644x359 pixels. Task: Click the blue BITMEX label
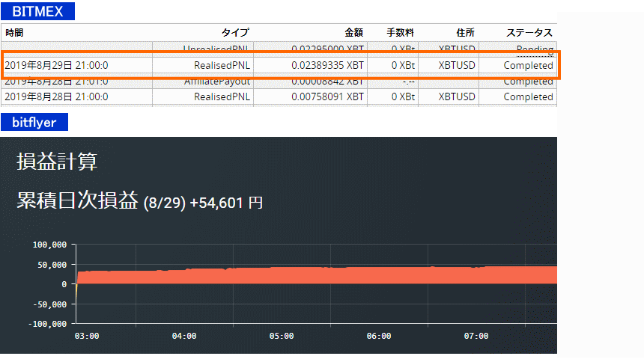(x=37, y=11)
